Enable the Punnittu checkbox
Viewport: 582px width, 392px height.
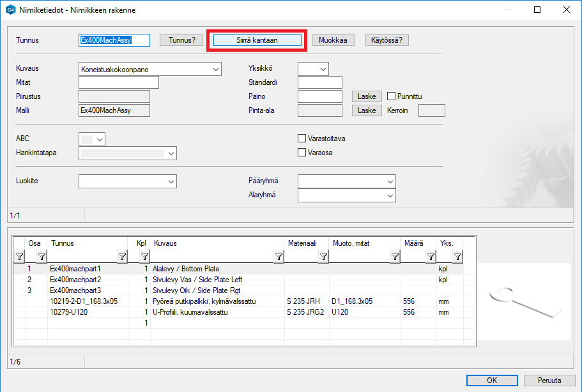click(392, 96)
